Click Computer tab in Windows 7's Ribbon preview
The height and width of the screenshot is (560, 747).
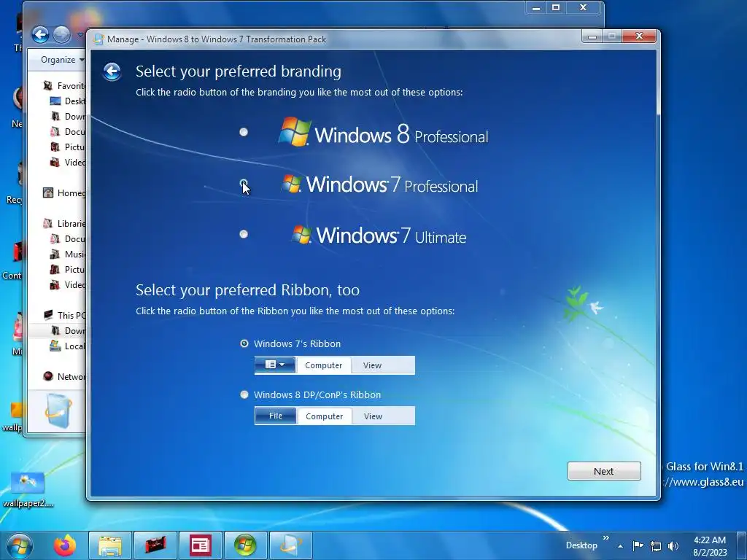point(323,365)
